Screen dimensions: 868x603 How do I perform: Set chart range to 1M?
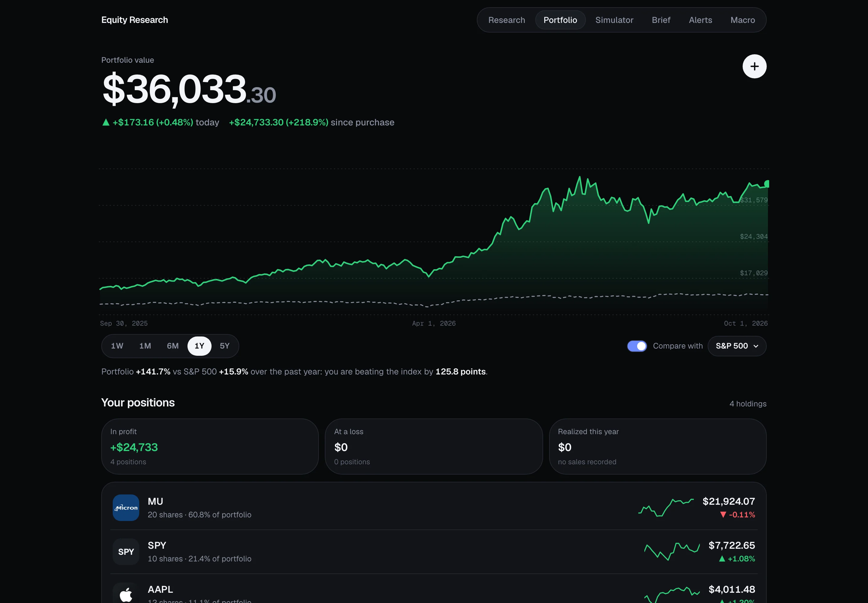(x=145, y=346)
